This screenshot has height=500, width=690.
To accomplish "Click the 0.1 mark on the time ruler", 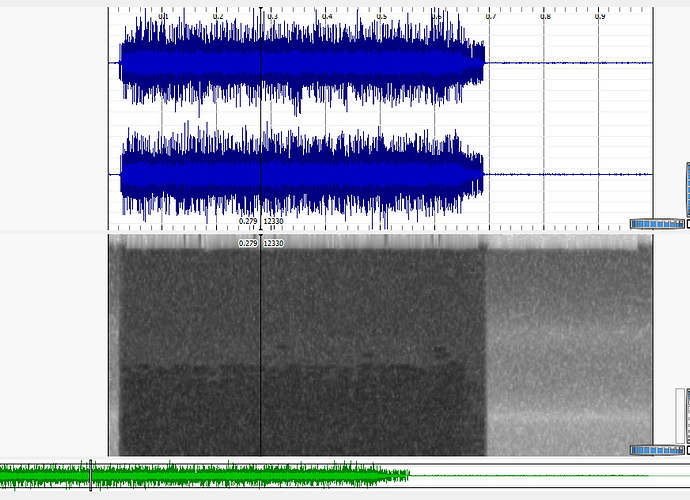I will 163,17.
